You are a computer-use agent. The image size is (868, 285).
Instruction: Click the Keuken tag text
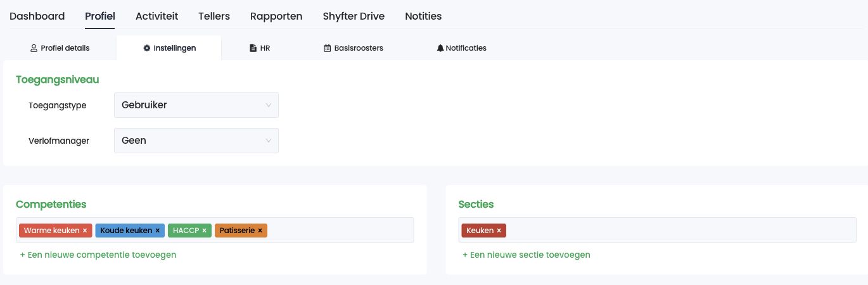coord(480,231)
